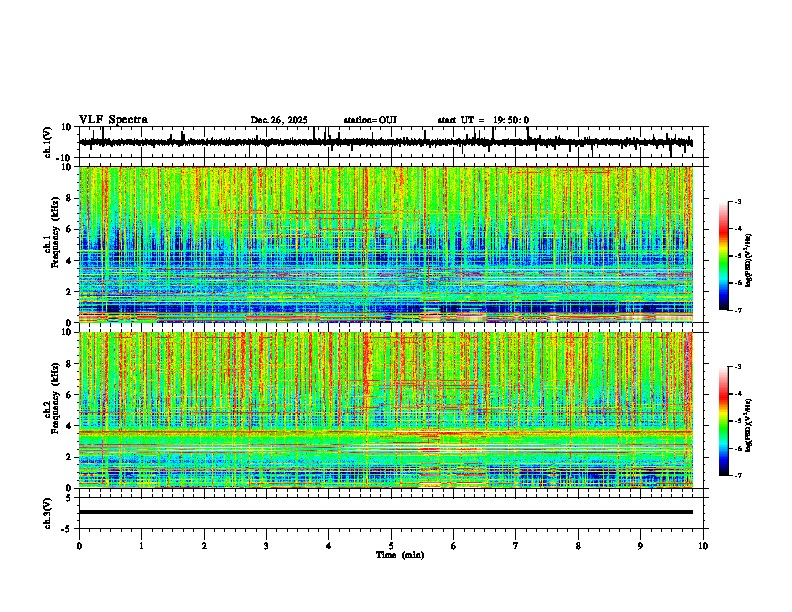Click the "7" tick on time axis
792x612 pixels.
516,546
